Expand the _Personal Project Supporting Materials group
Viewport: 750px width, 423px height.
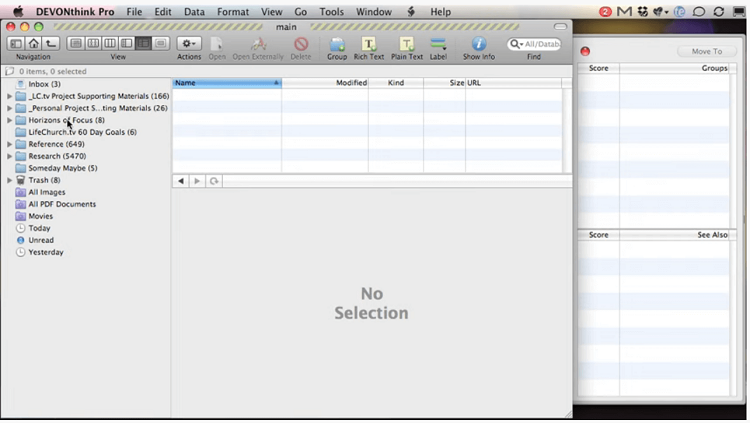click(9, 108)
